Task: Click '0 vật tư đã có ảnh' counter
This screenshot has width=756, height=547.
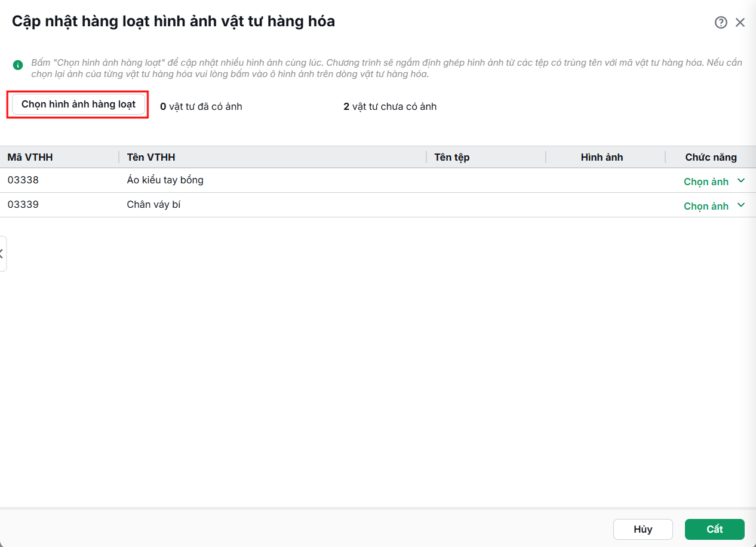Action: click(x=201, y=107)
